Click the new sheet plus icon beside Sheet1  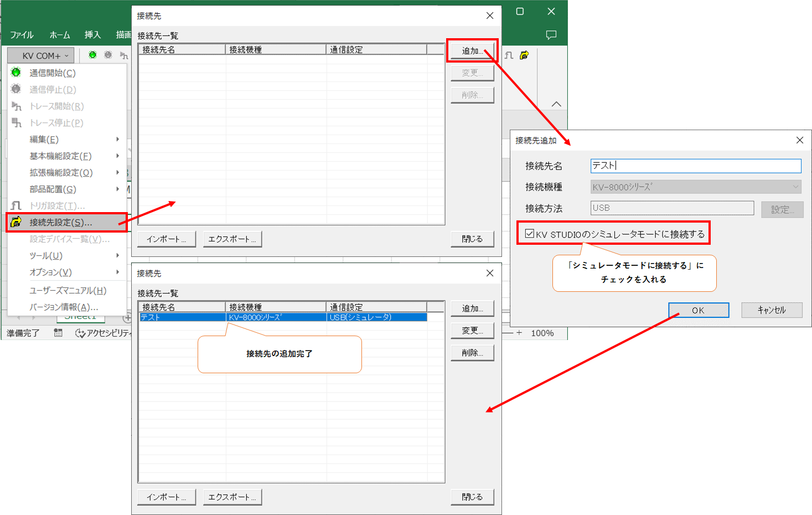click(x=128, y=317)
